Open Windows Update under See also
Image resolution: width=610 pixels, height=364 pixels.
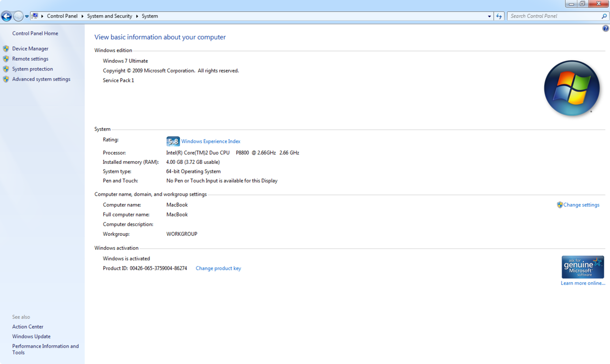(x=31, y=336)
